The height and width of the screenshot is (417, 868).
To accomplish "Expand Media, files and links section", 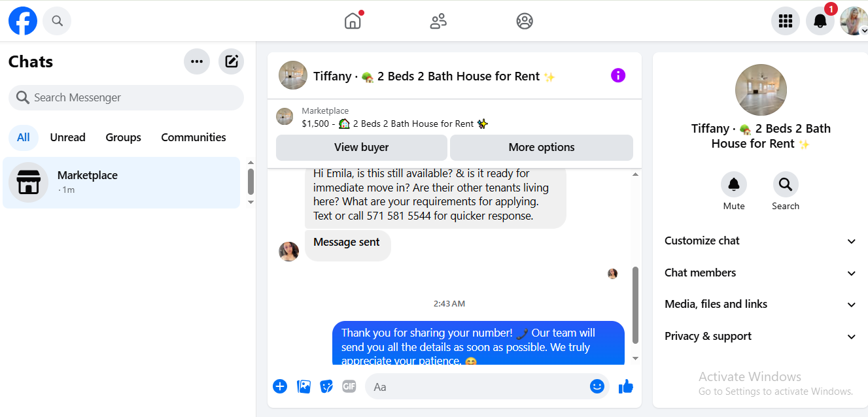I will click(x=760, y=305).
